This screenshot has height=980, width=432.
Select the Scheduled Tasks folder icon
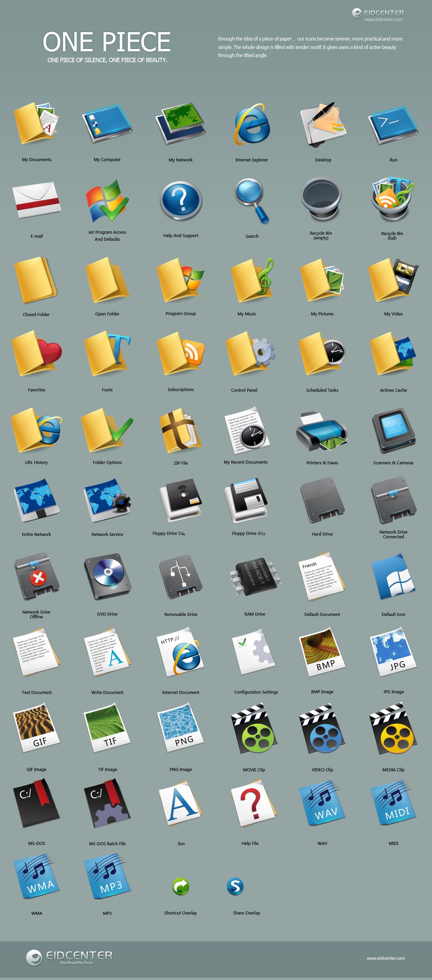click(x=322, y=354)
